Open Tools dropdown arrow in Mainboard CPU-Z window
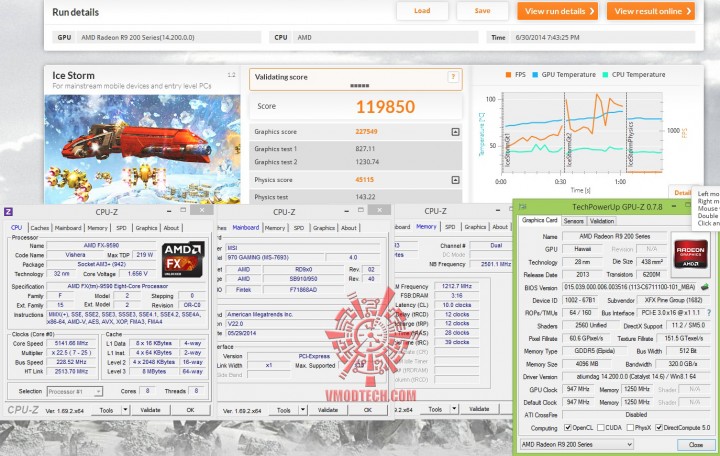Viewport: 720px width, 456px height. click(303, 410)
